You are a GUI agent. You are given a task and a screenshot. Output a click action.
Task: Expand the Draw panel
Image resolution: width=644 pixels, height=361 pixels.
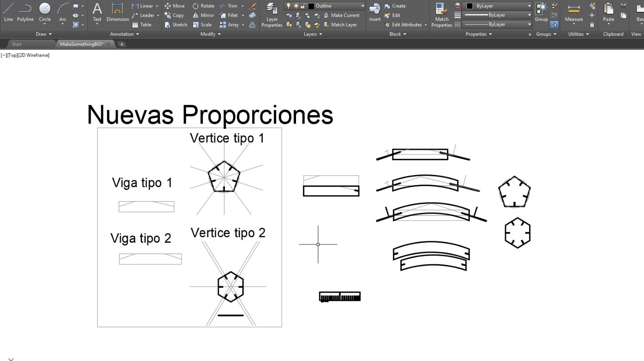coord(44,34)
